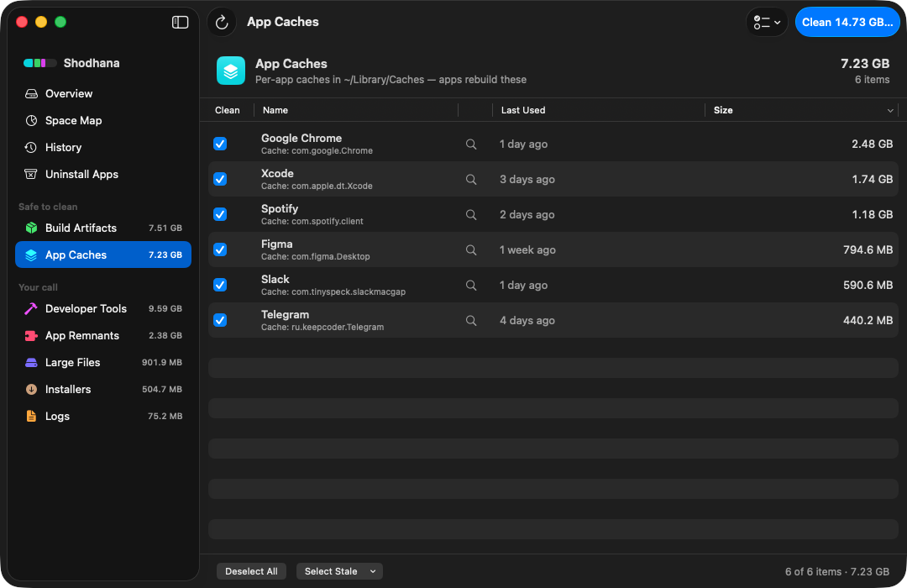Screen dimensions: 907x588
Task: Click the Build Artifacts cube icon
Action: [31, 228]
